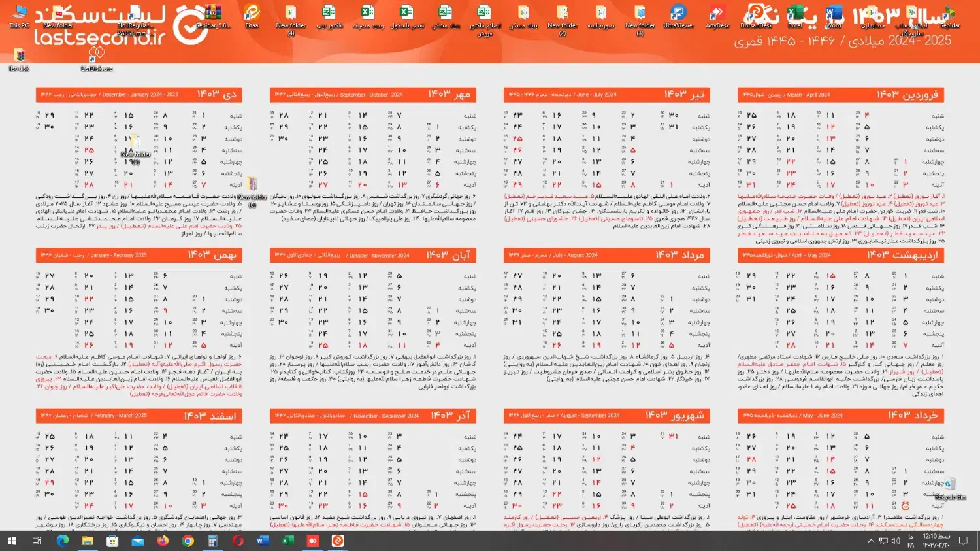Select the Sepidar_5.8 WinRAR archive
980x551 pixels.
[213, 16]
